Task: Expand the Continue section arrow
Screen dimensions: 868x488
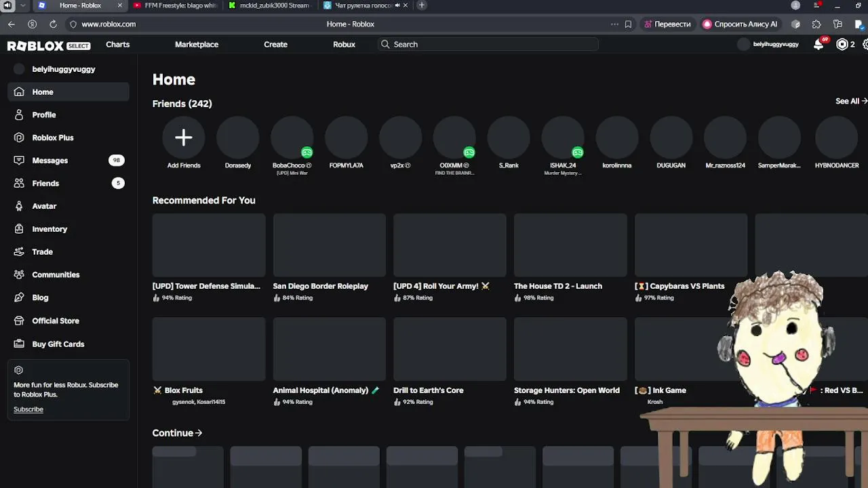Action: (x=198, y=433)
